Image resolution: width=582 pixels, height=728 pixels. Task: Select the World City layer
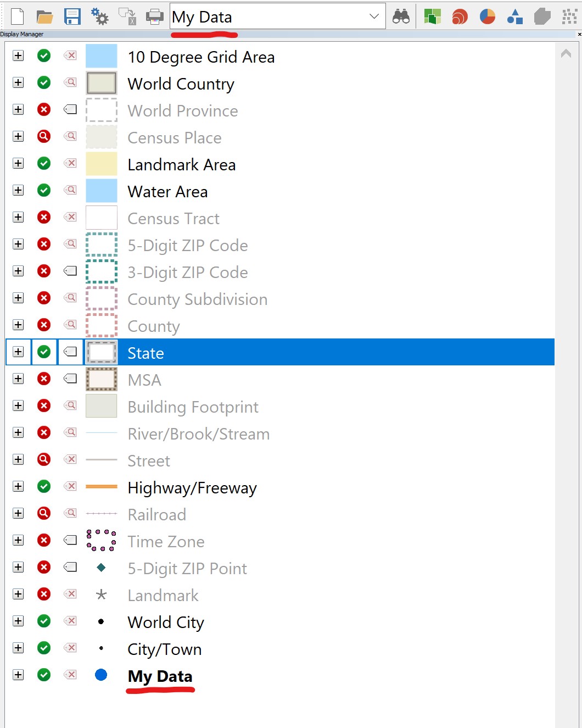pyautogui.click(x=165, y=623)
